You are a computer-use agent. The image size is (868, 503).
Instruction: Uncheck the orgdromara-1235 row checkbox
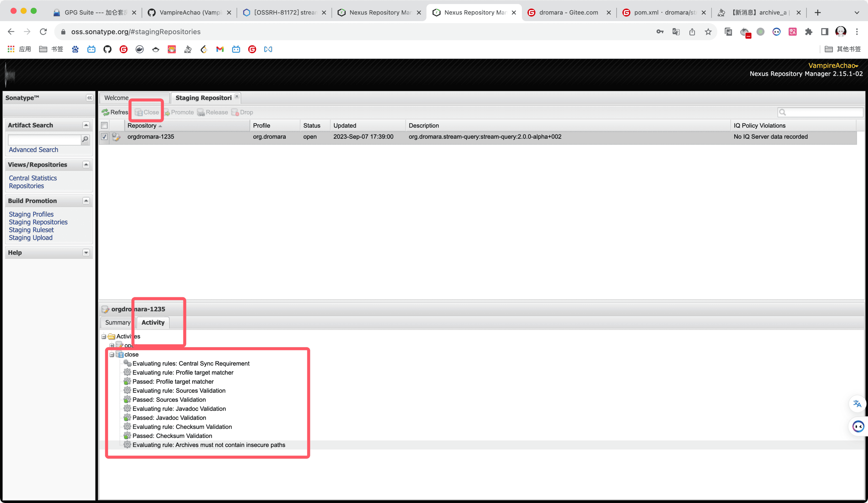[x=104, y=137]
